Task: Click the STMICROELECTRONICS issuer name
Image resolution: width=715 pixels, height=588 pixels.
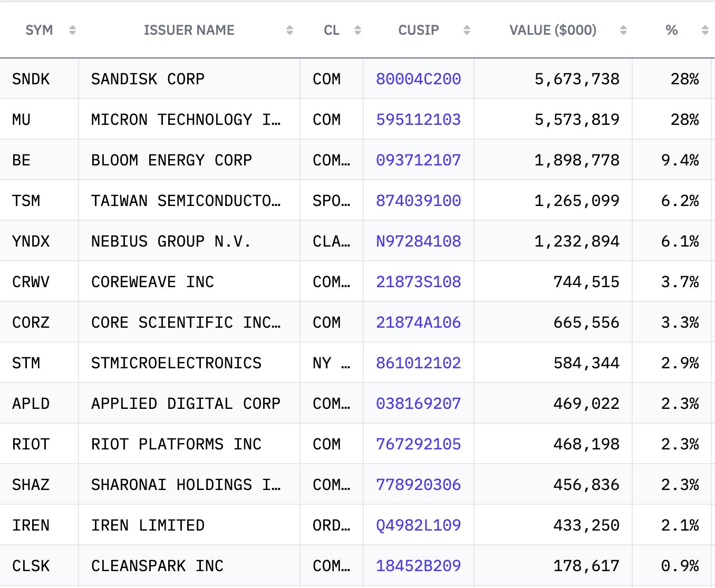Action: click(x=177, y=363)
